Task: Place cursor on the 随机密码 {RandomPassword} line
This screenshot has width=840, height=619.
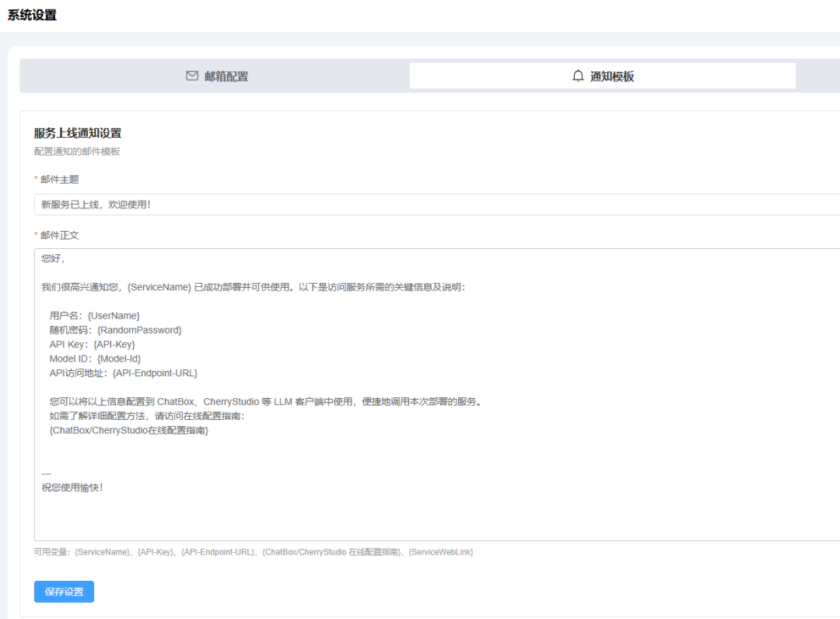Action: (115, 330)
